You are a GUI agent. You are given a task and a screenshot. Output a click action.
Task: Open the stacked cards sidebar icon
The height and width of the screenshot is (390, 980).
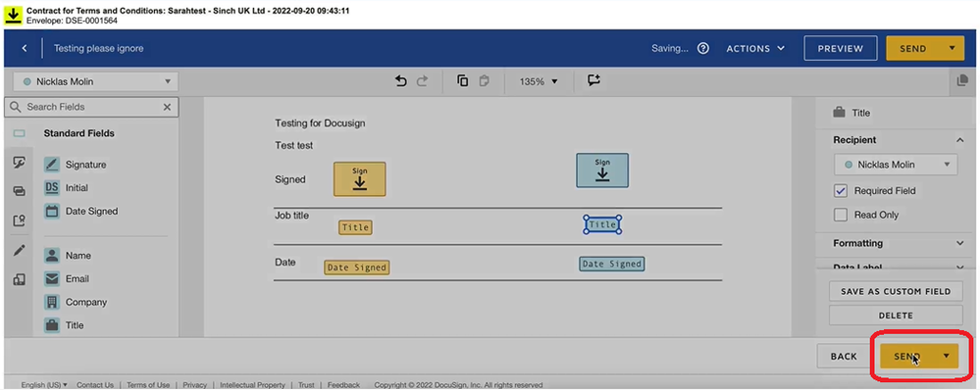(19, 191)
